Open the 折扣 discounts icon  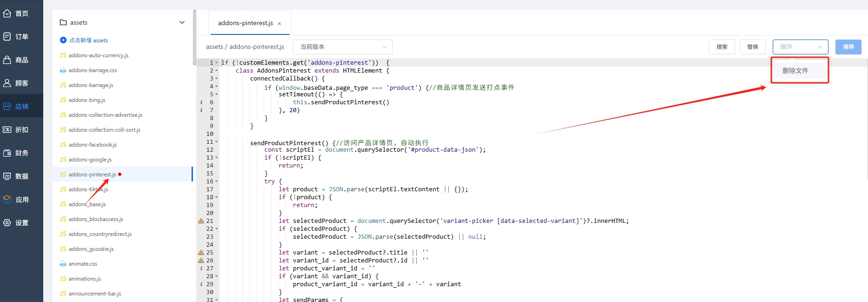[x=7, y=130]
